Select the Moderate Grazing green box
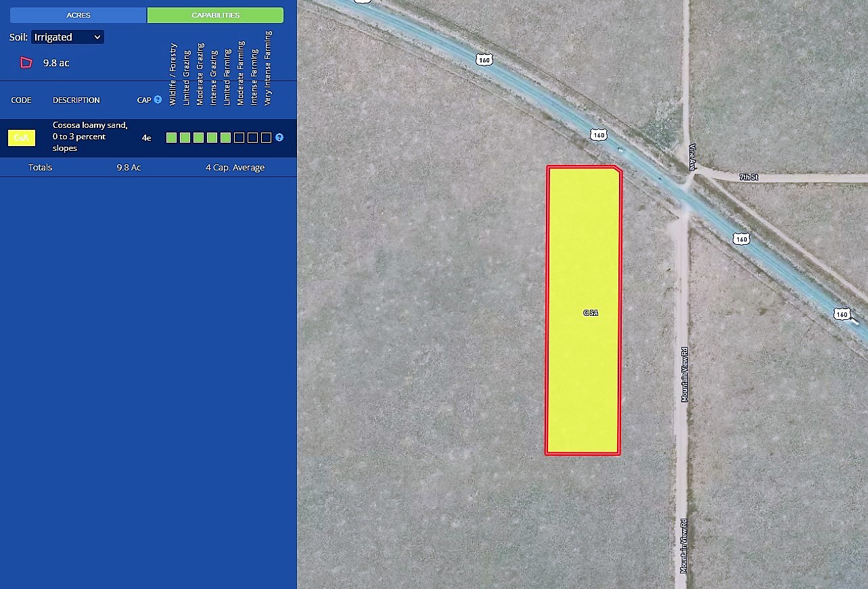 pos(198,138)
